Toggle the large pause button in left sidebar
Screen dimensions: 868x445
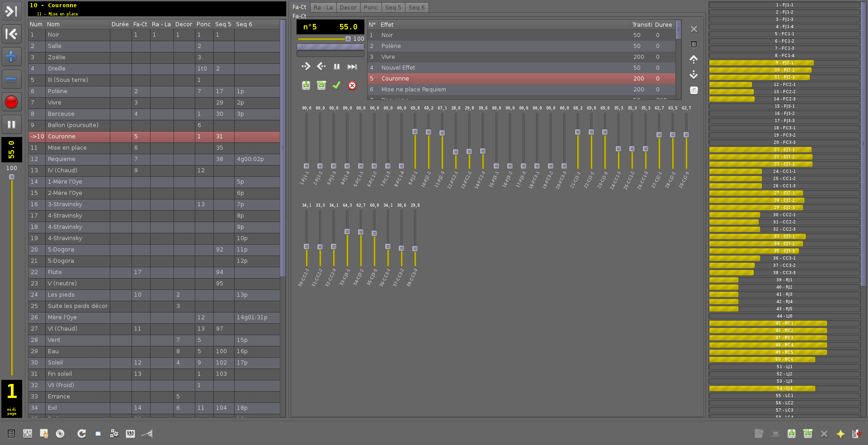[11, 124]
